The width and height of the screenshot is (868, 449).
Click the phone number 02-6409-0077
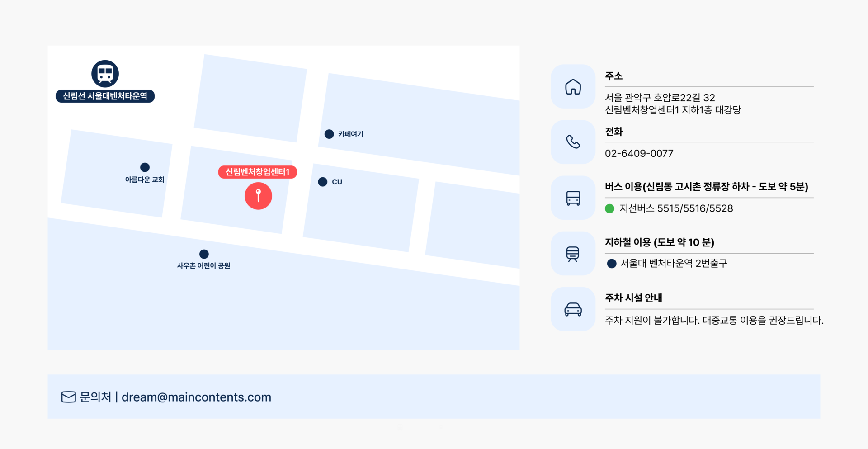pyautogui.click(x=639, y=153)
